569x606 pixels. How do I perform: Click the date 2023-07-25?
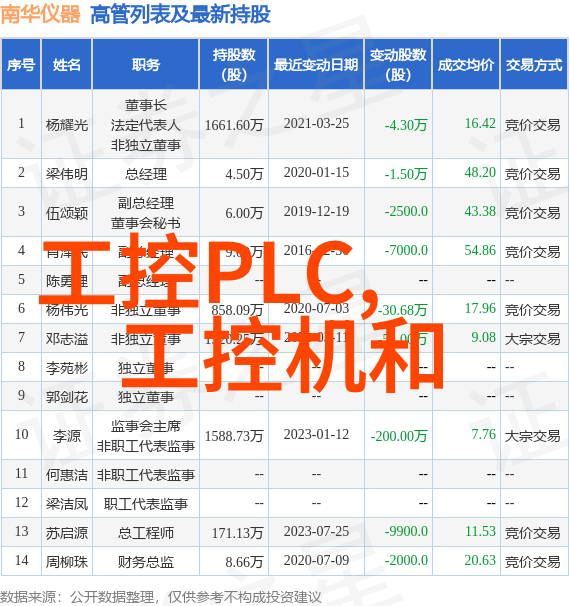pos(316,531)
